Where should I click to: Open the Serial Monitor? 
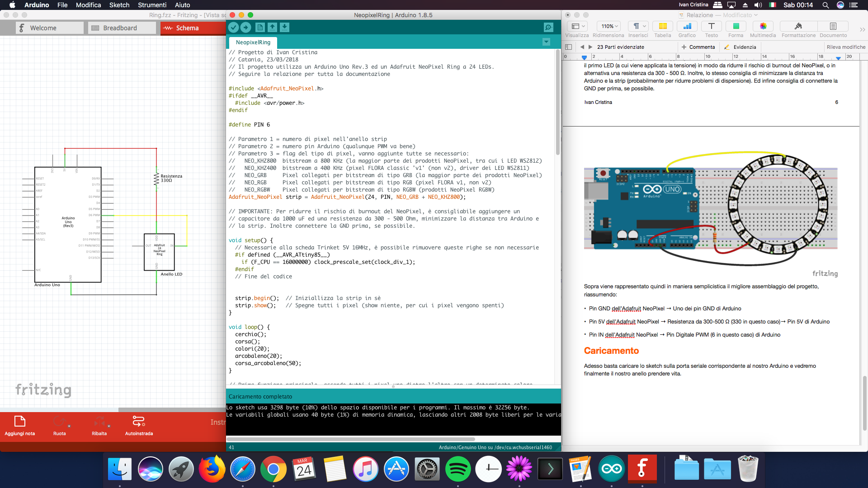548,28
